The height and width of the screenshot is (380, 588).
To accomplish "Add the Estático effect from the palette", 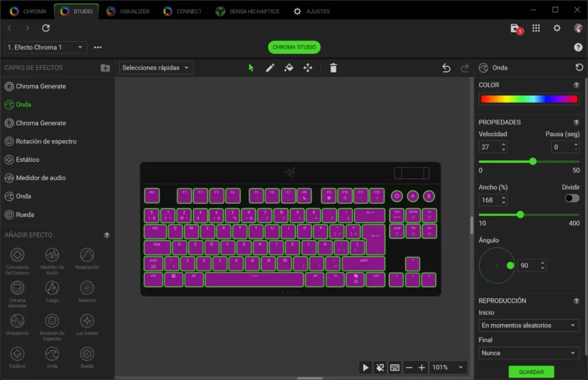I will click(x=17, y=358).
